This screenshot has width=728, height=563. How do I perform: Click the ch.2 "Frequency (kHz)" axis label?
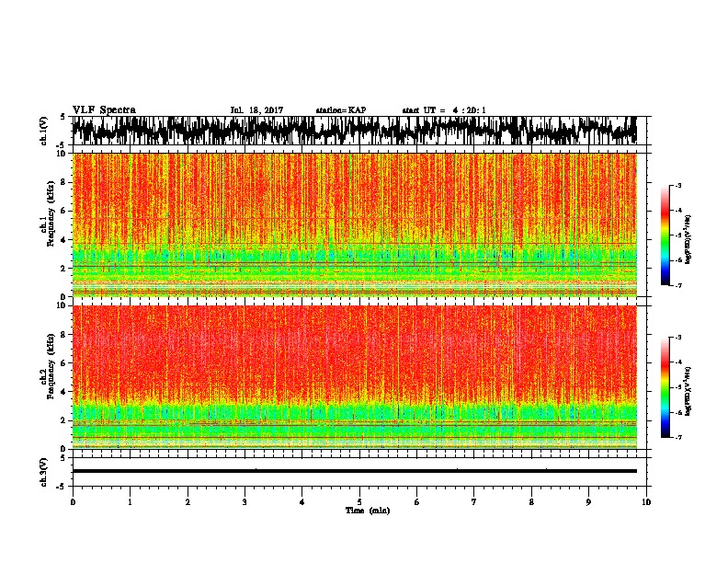point(51,366)
